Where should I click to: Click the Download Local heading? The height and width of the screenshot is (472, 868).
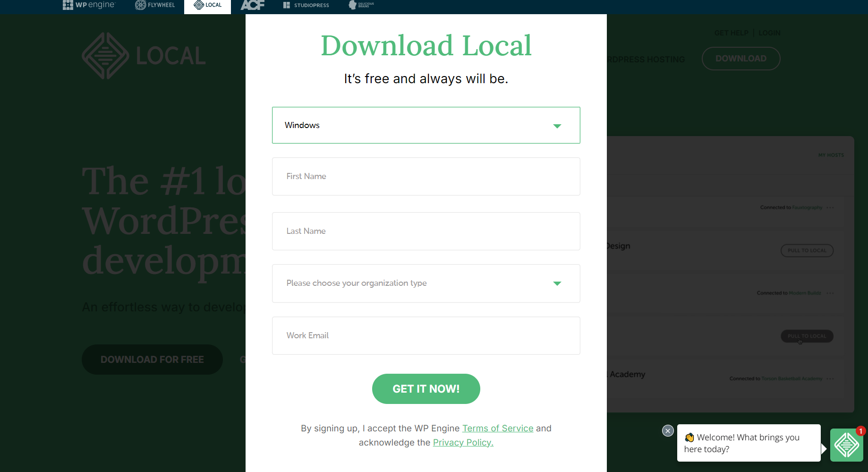426,46
